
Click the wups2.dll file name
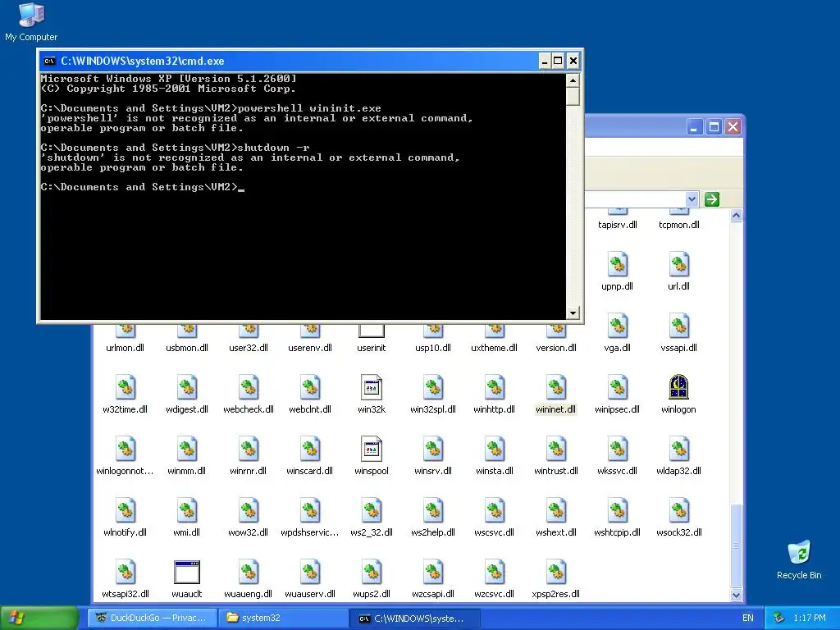point(372,594)
